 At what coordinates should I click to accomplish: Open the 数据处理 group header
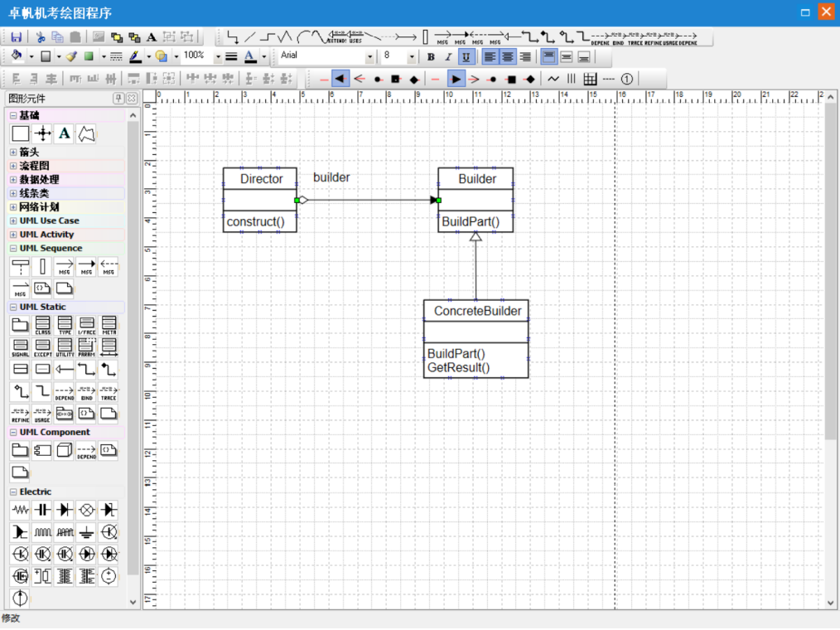[67, 180]
